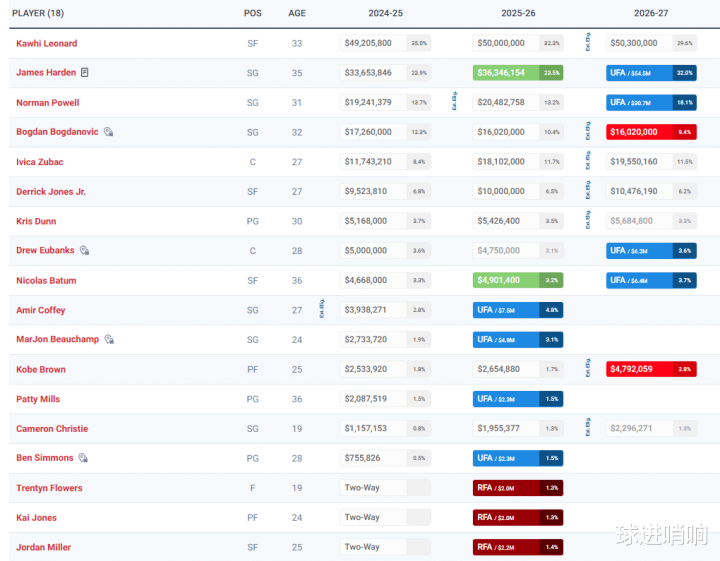720x561 pixels.
Task: Open Ben Simmons' player page
Action: (x=45, y=458)
